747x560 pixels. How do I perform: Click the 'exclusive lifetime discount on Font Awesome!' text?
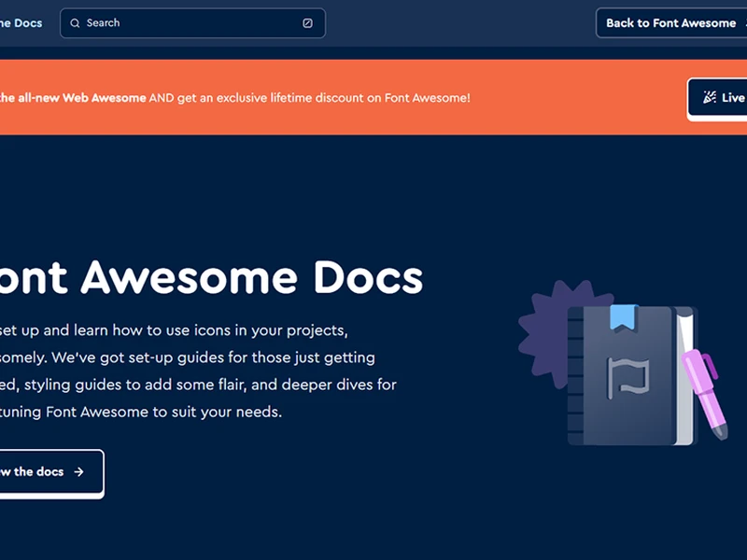pos(344,98)
